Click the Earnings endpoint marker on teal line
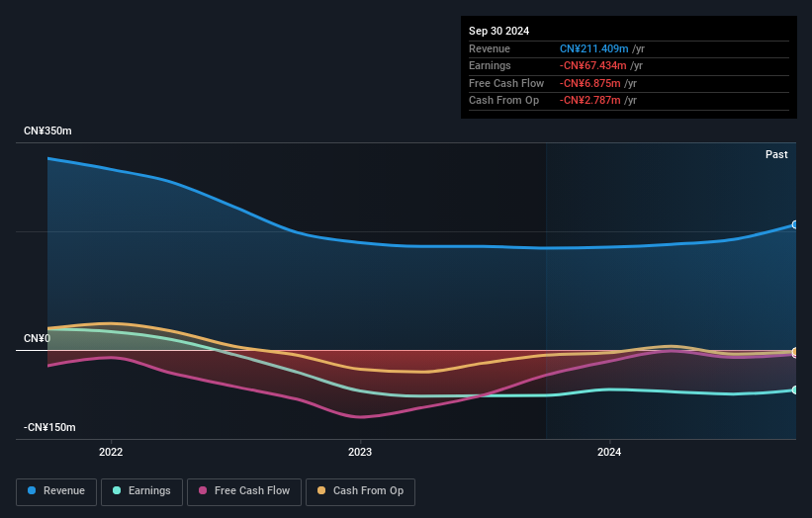Image resolution: width=812 pixels, height=518 pixels. pos(795,389)
